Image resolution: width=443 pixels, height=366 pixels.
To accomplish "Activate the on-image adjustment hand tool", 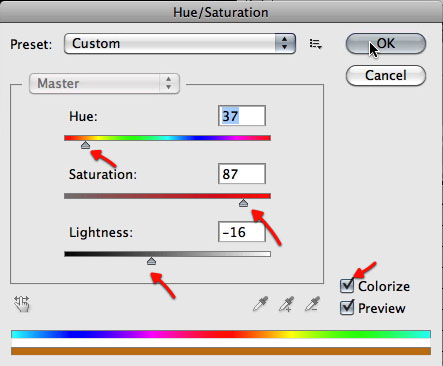I will [22, 304].
